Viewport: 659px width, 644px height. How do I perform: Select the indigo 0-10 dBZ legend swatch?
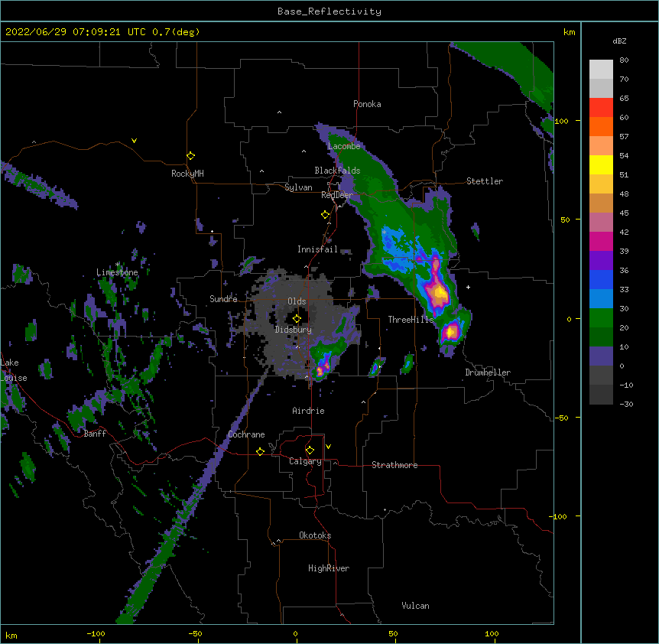tap(601, 356)
